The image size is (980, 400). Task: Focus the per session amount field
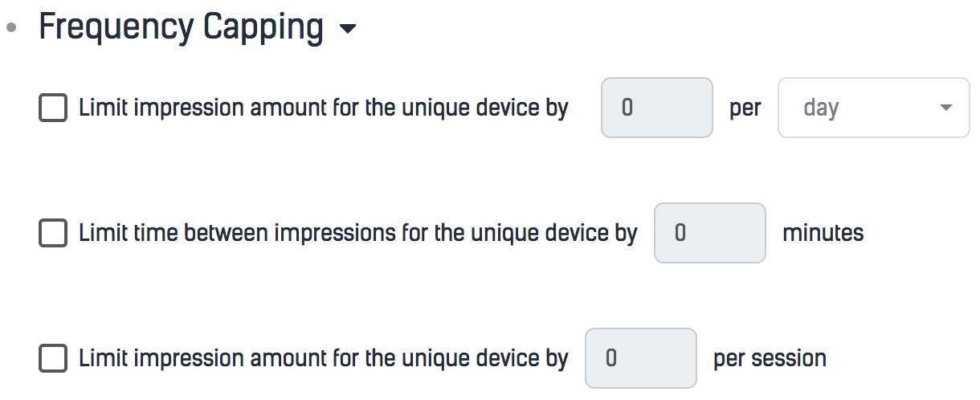click(x=640, y=358)
